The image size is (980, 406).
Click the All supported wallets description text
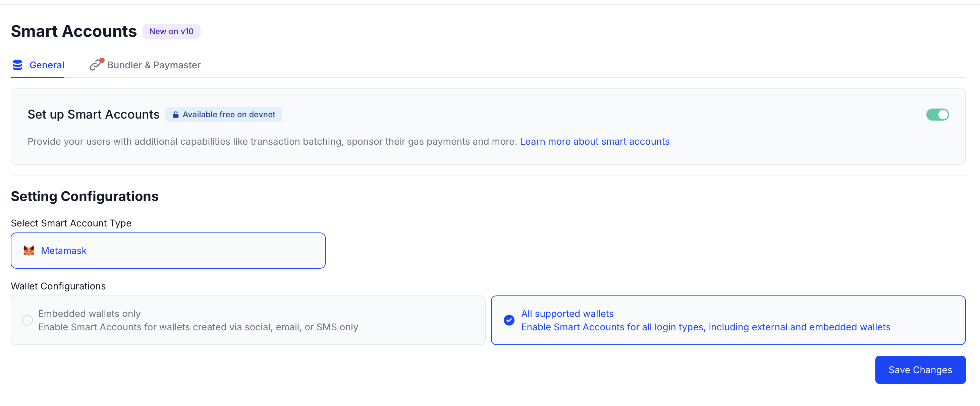point(705,327)
